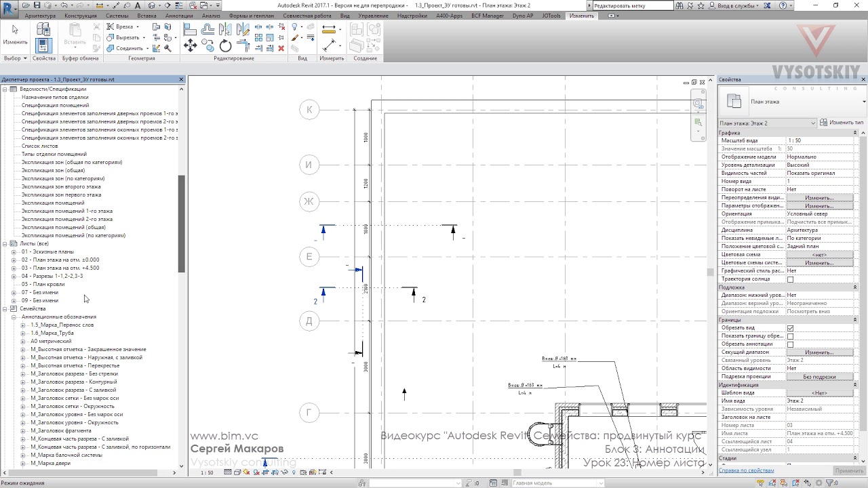Toggle the Crop View checkbox

click(x=790, y=328)
